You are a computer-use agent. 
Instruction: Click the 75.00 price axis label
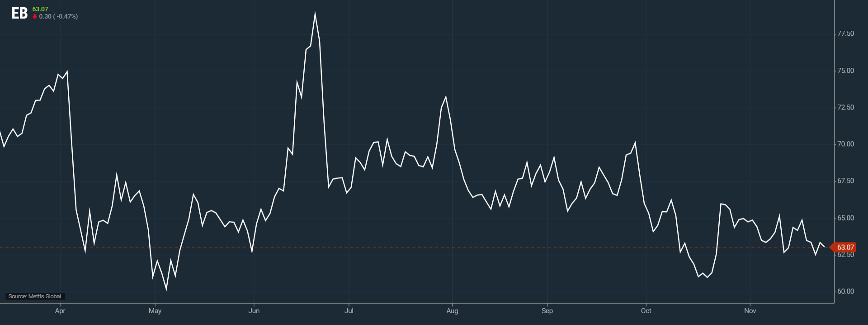pyautogui.click(x=845, y=71)
